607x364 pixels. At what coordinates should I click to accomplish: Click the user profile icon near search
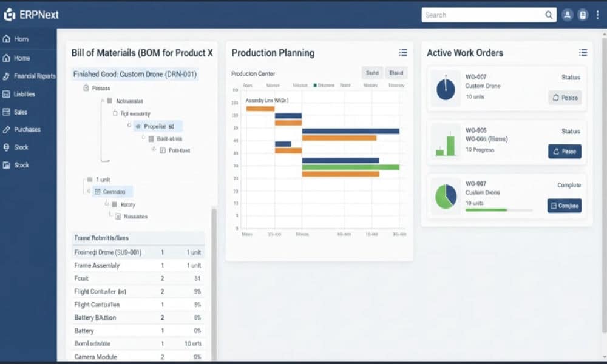coord(566,15)
